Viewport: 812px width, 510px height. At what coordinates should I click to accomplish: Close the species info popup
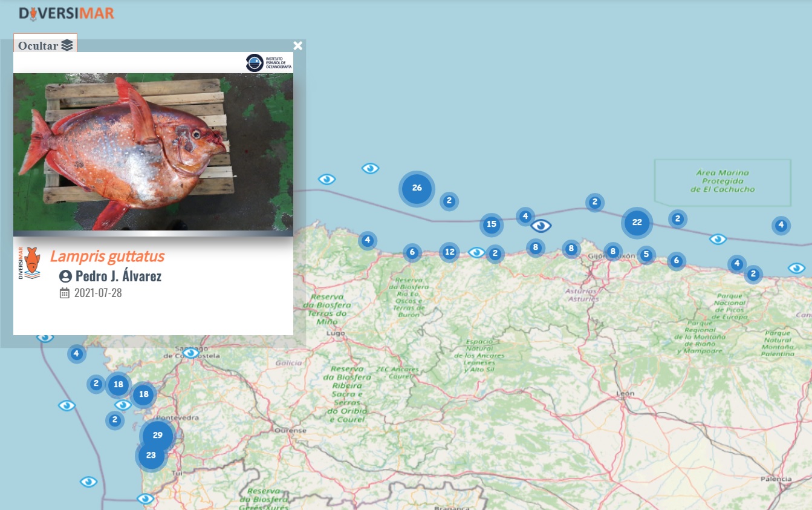pyautogui.click(x=297, y=46)
